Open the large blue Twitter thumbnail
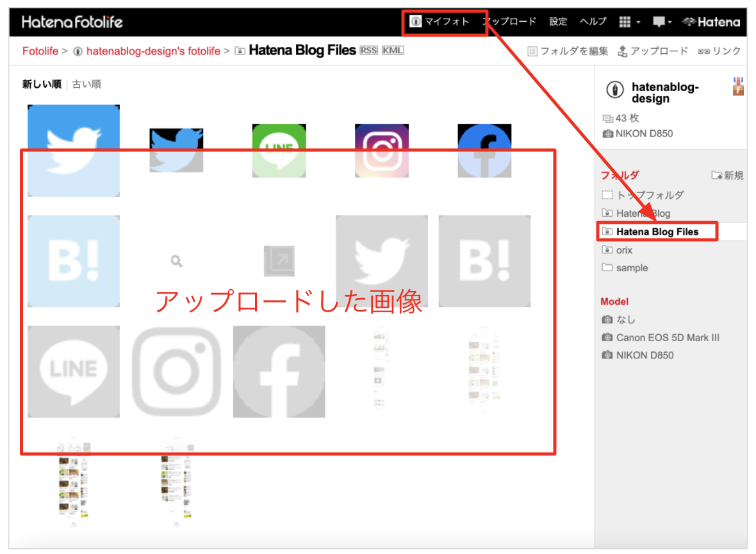The width and height of the screenshot is (756, 554). click(x=74, y=151)
